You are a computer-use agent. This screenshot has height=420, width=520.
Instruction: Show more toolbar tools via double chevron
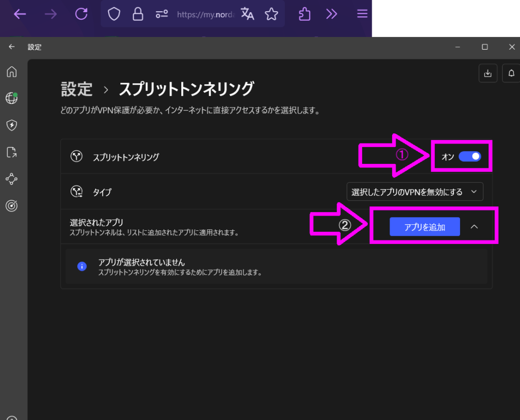click(331, 14)
